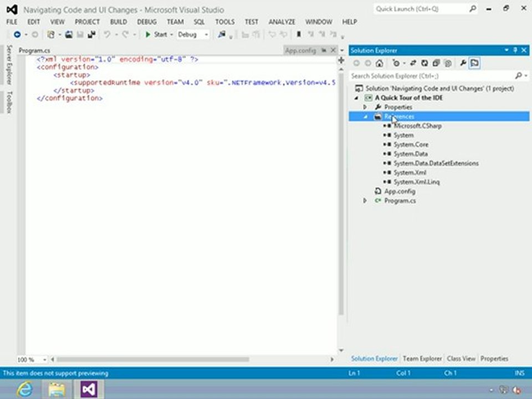The width and height of the screenshot is (532, 399).
Task: Click the New Project toolbar icon
Action: coord(51,34)
